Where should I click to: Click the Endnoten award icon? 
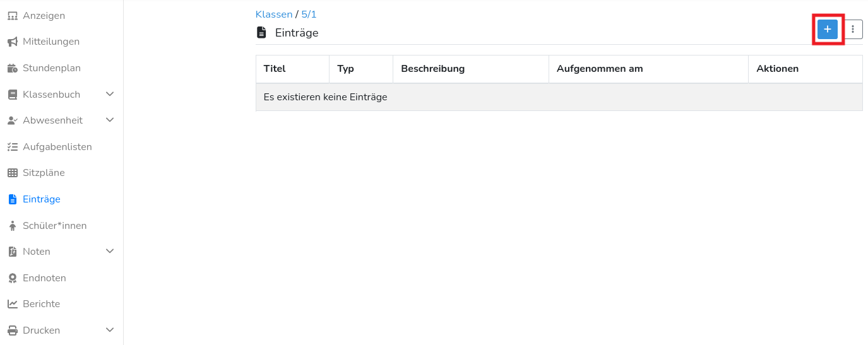tap(12, 278)
